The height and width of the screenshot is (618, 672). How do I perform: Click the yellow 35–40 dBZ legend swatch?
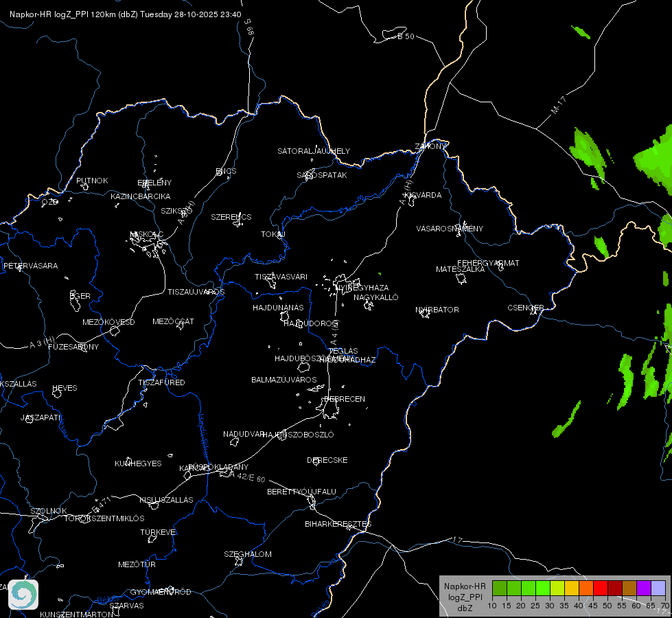coord(572,588)
